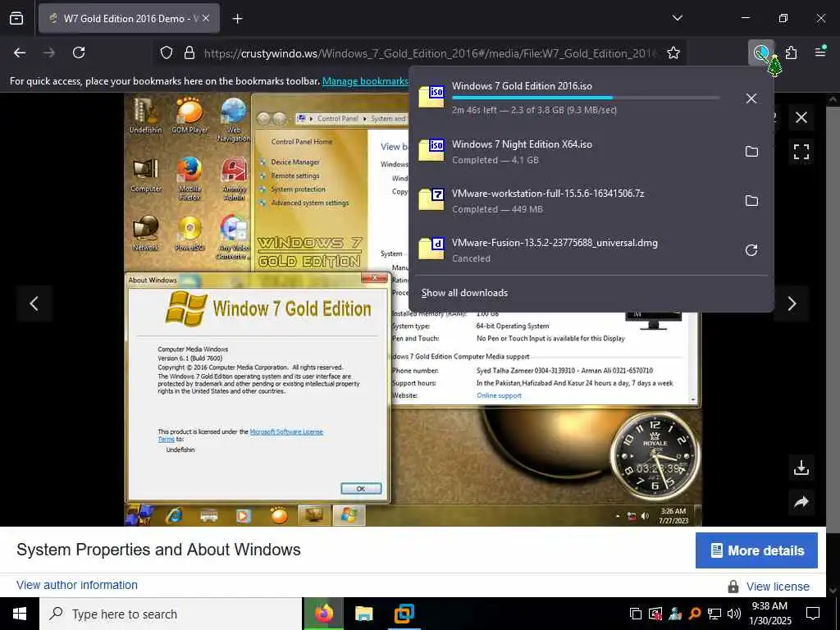Bookmark this page with star icon

pyautogui.click(x=673, y=52)
